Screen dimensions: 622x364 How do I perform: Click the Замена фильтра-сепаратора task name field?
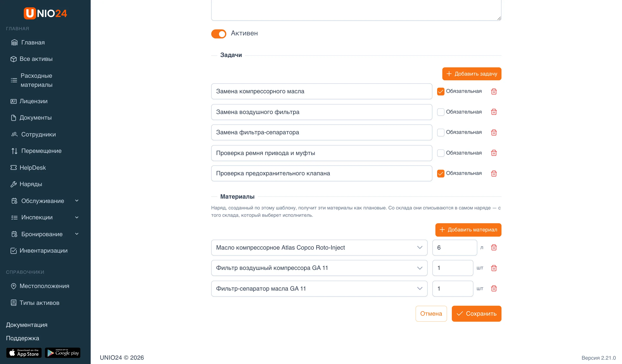(322, 133)
